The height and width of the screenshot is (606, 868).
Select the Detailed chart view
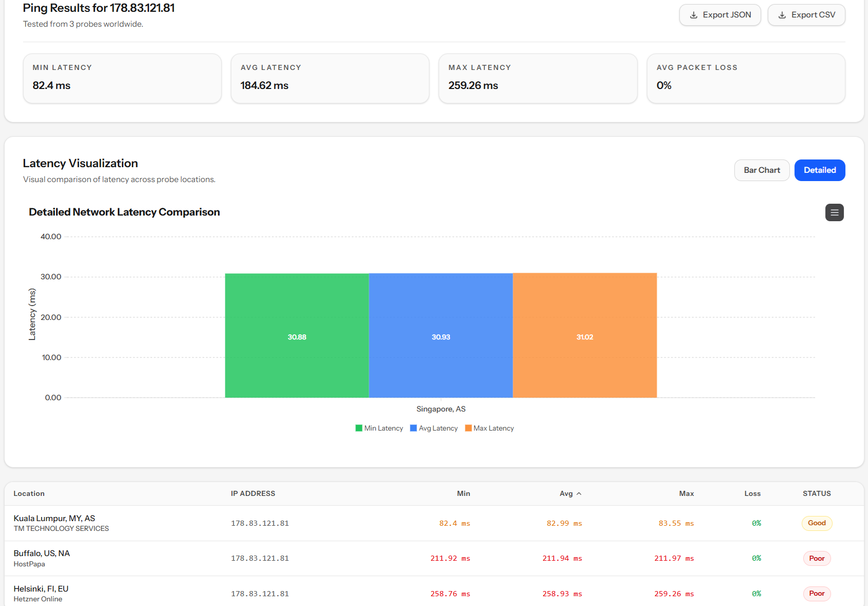click(820, 170)
